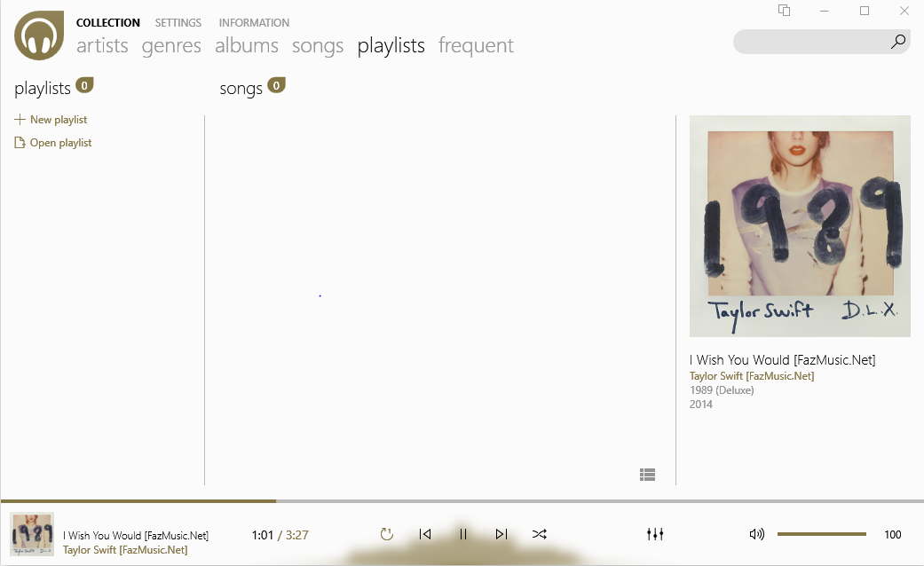Screen dimensions: 924x566
Task: Go to the previous track
Action: click(425, 534)
